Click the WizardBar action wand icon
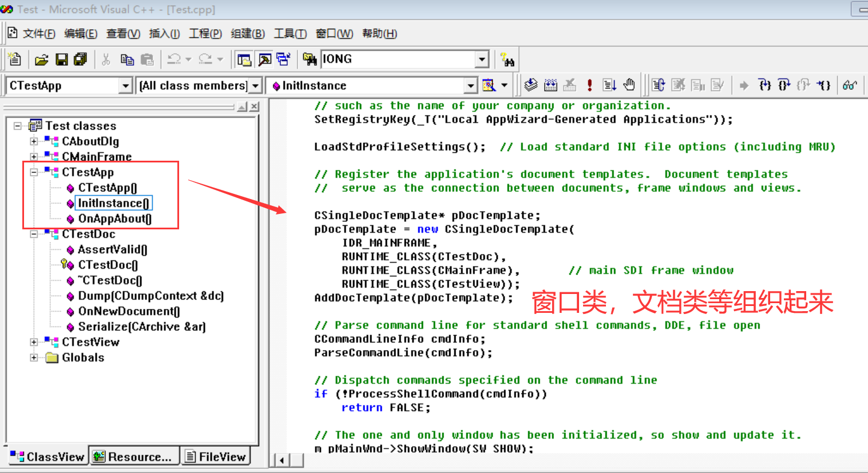 (489, 86)
